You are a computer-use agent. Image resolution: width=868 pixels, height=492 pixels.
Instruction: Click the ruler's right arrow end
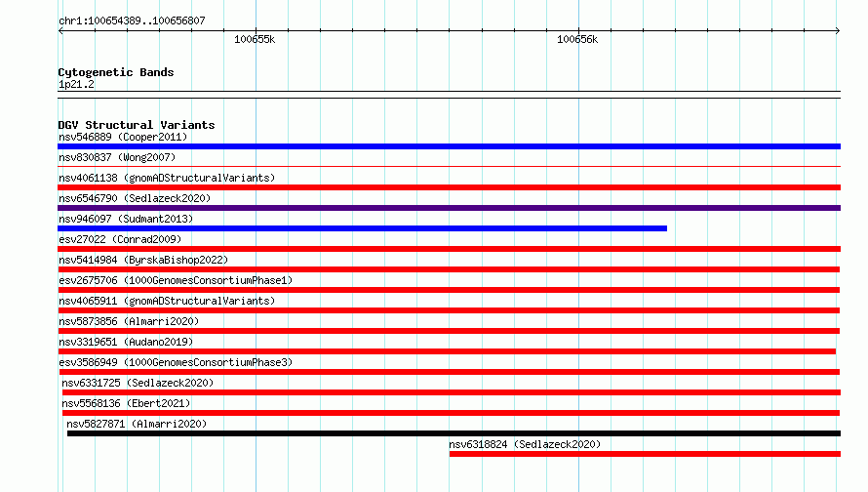point(838,31)
